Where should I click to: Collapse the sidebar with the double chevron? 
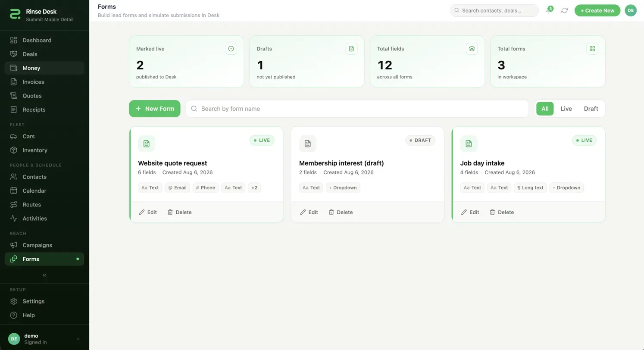(44, 275)
